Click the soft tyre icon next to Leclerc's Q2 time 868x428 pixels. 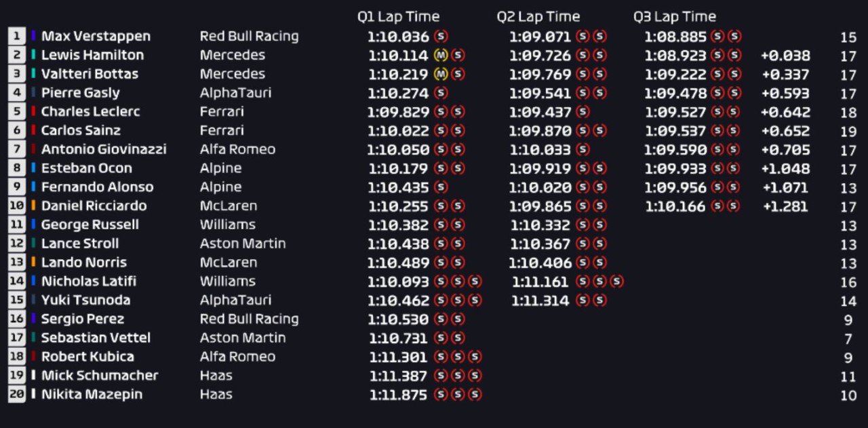(583, 112)
